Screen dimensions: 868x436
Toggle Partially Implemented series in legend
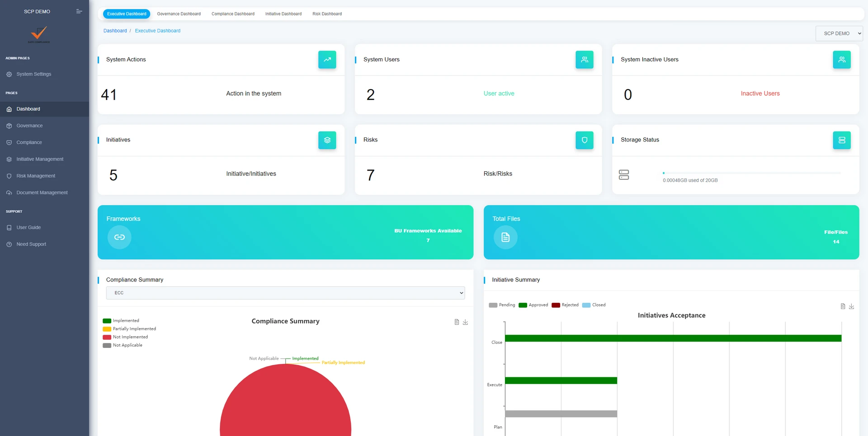(129, 329)
